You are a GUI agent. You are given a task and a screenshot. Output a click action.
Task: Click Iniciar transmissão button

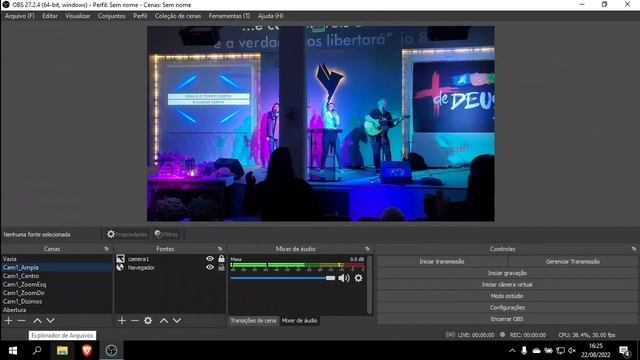(x=442, y=261)
